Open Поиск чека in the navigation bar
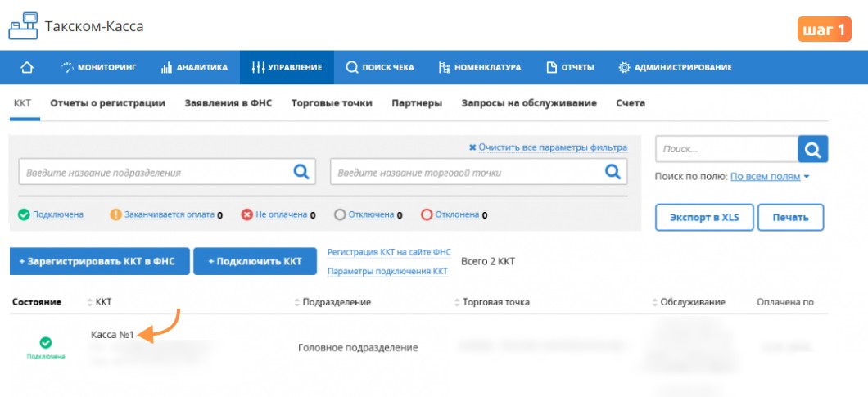The width and height of the screenshot is (868, 397). [380, 68]
